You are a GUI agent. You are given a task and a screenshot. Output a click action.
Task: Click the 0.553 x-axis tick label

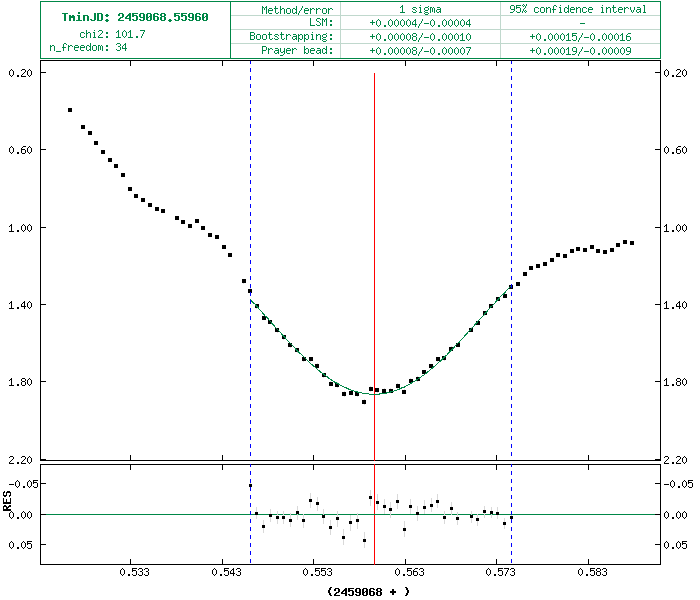pos(317,573)
